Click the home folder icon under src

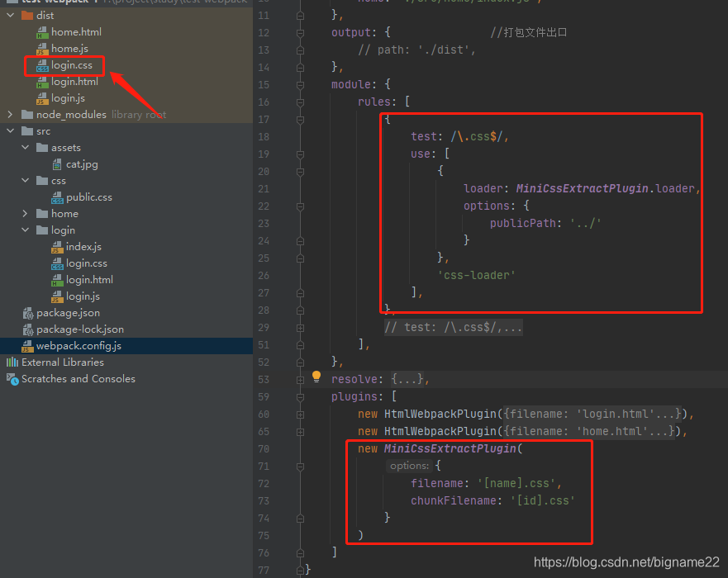point(42,213)
